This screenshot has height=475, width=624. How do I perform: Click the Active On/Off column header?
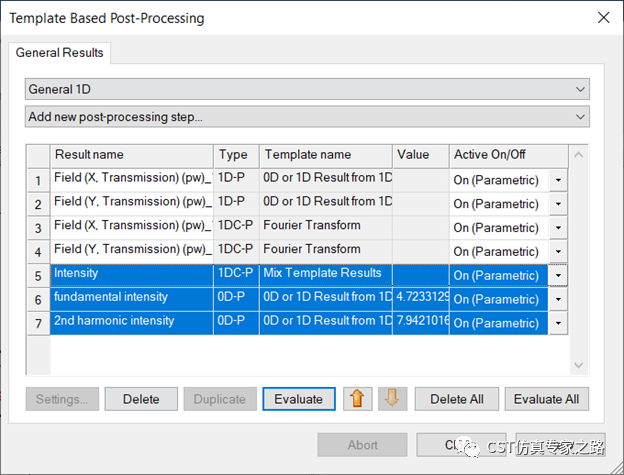point(509,155)
